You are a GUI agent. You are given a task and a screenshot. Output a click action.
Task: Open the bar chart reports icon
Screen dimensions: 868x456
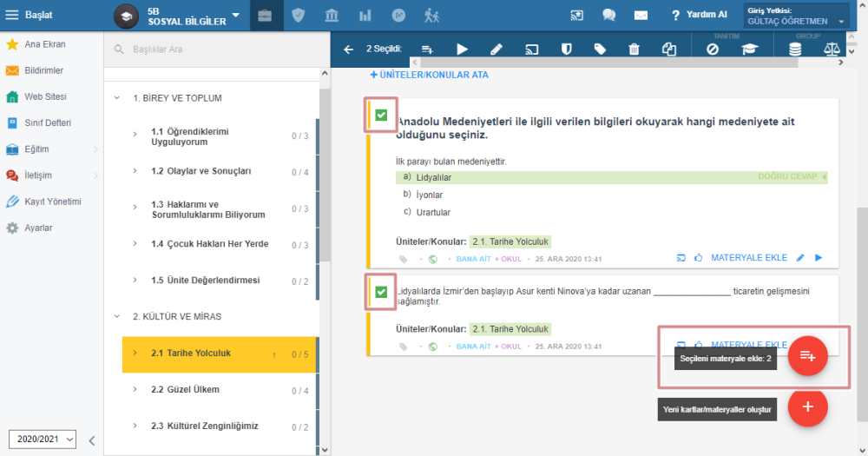(365, 16)
